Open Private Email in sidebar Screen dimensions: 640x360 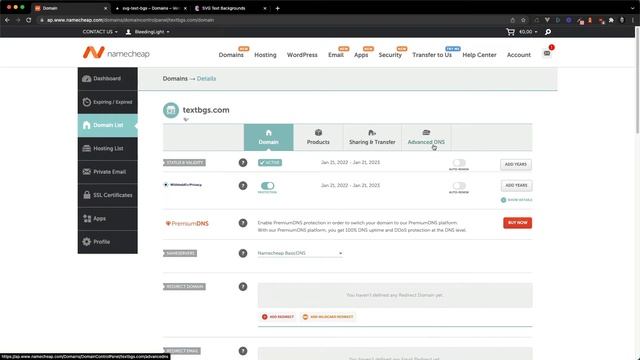[x=108, y=172]
